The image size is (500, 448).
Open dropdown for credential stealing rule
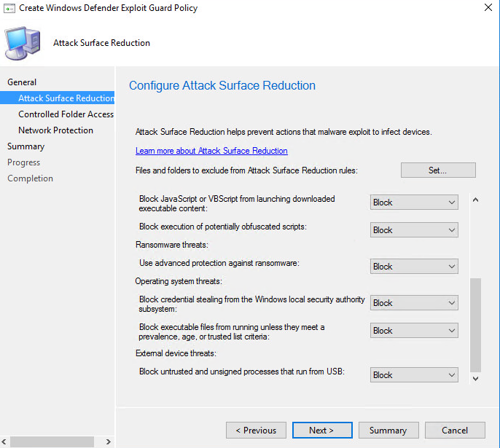pyautogui.click(x=414, y=303)
